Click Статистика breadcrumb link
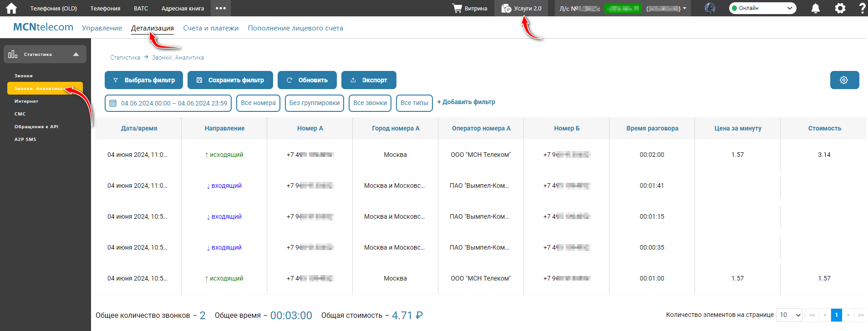 pyautogui.click(x=125, y=57)
